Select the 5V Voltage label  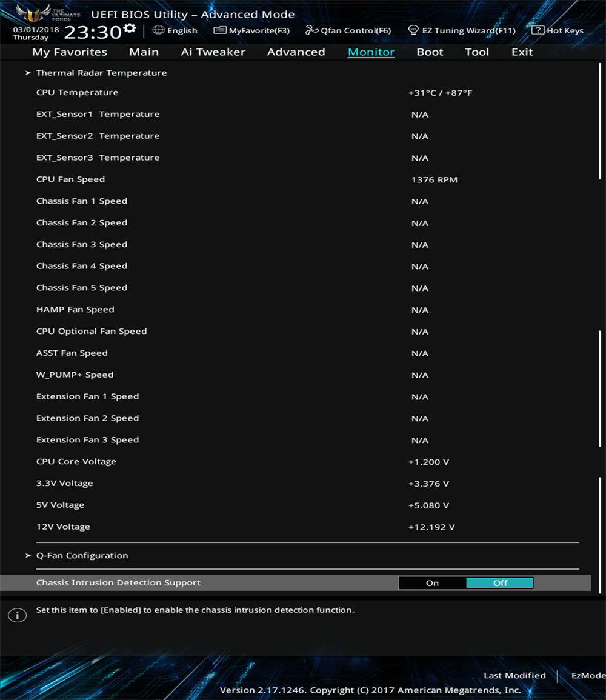[x=60, y=505]
